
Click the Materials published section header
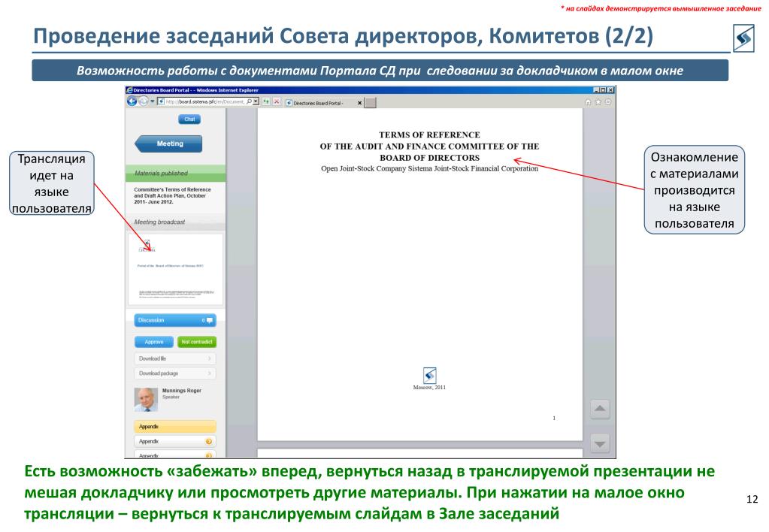175,173
